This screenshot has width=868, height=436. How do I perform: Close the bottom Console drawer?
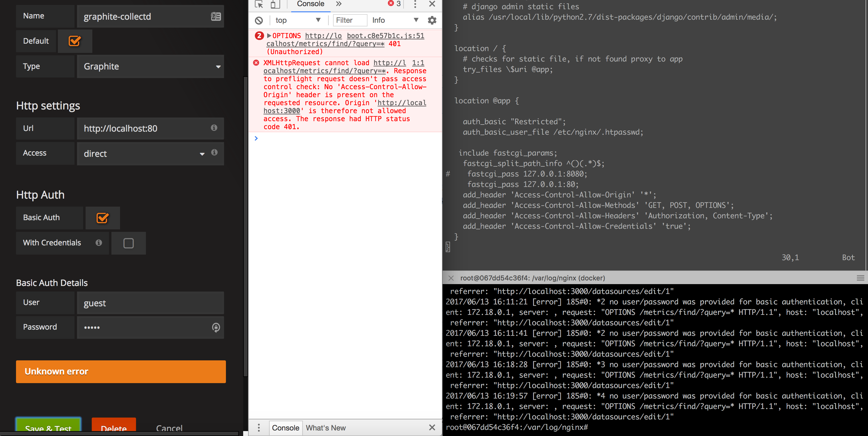tap(432, 427)
